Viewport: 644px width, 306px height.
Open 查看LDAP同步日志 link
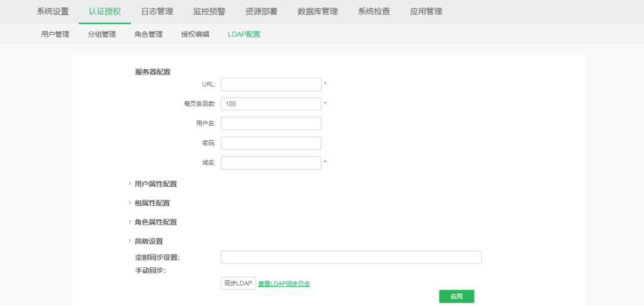(284, 283)
